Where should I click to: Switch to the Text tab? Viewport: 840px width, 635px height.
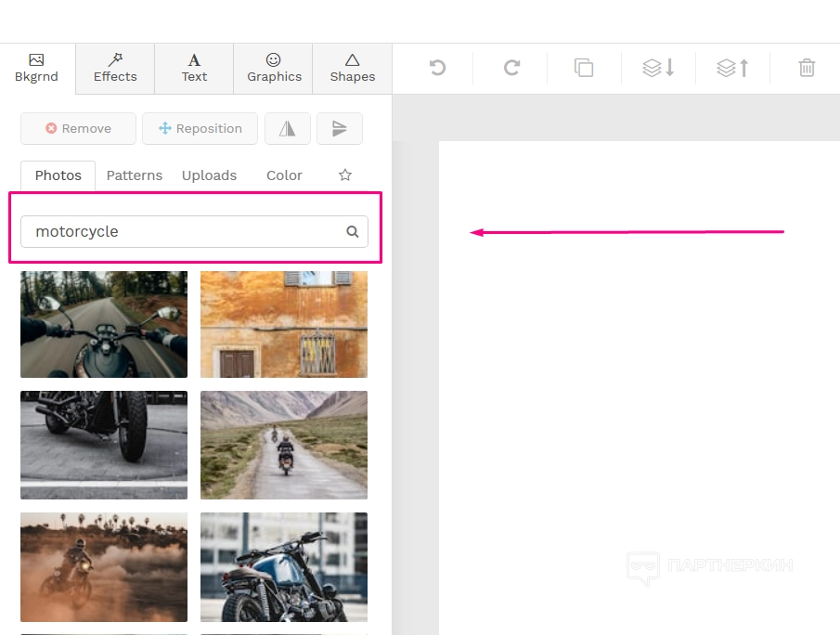point(194,69)
